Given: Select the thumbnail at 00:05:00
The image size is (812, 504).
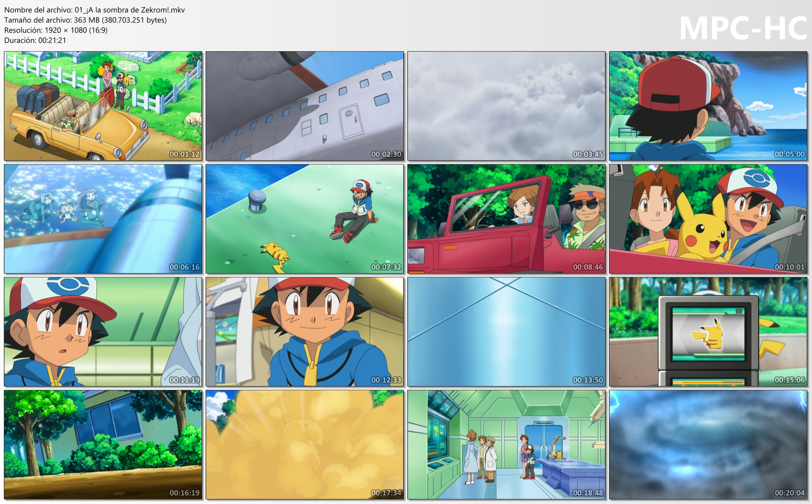Looking at the screenshot, I should click(708, 106).
